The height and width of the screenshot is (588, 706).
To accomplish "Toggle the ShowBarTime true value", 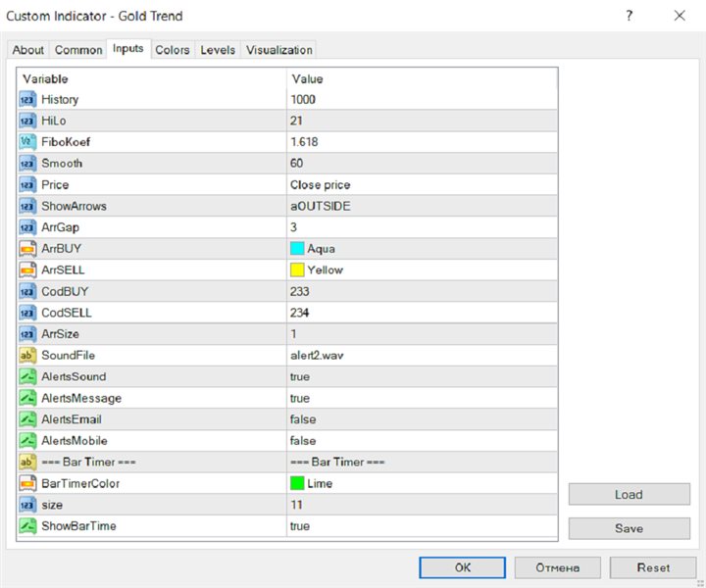I will pyautogui.click(x=422, y=526).
